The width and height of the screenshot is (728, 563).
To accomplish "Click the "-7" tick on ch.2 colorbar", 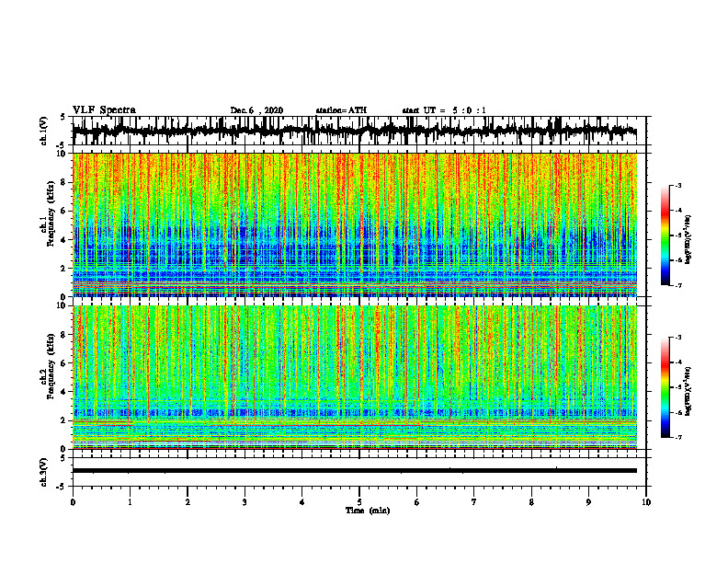I will pyautogui.click(x=678, y=437).
